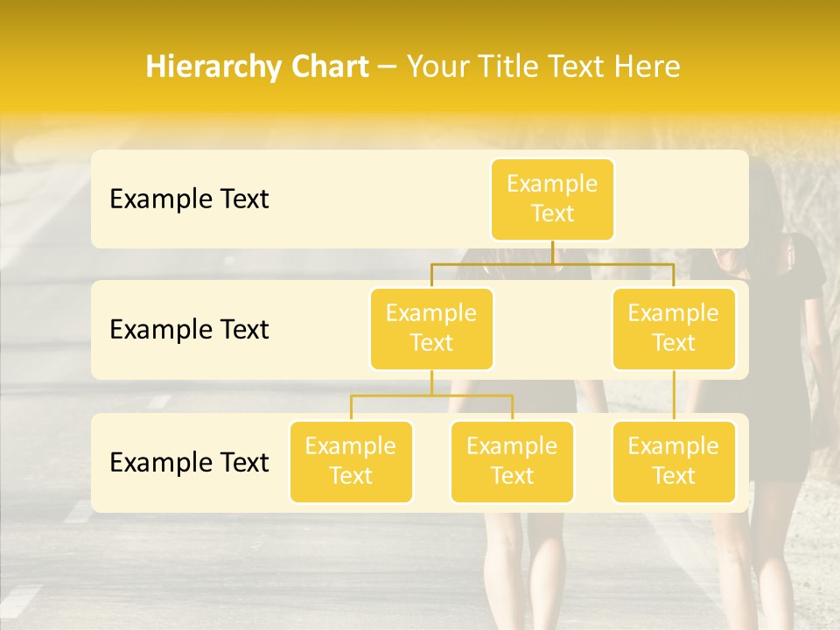This screenshot has height=630, width=840.
Task: Click the left box in the second level
Action: 431,328
